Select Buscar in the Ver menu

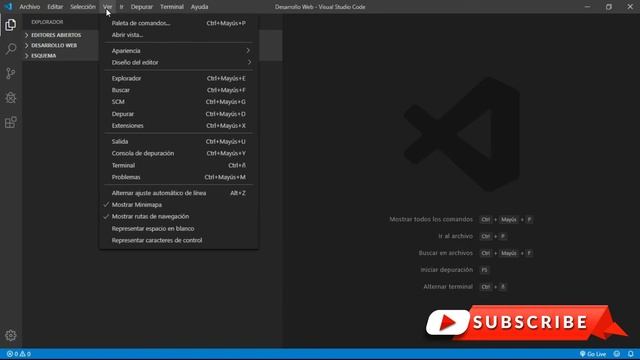point(179,90)
